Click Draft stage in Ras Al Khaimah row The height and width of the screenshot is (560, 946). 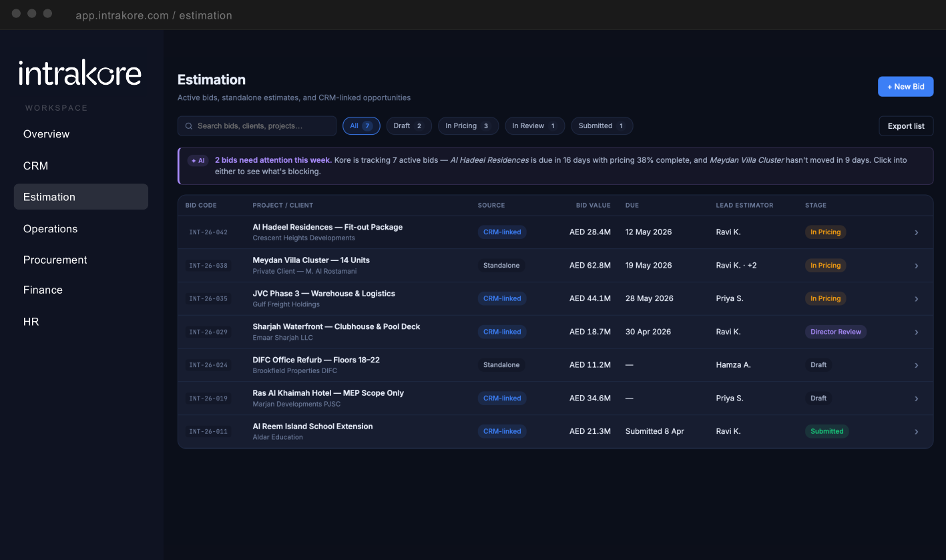pos(818,398)
